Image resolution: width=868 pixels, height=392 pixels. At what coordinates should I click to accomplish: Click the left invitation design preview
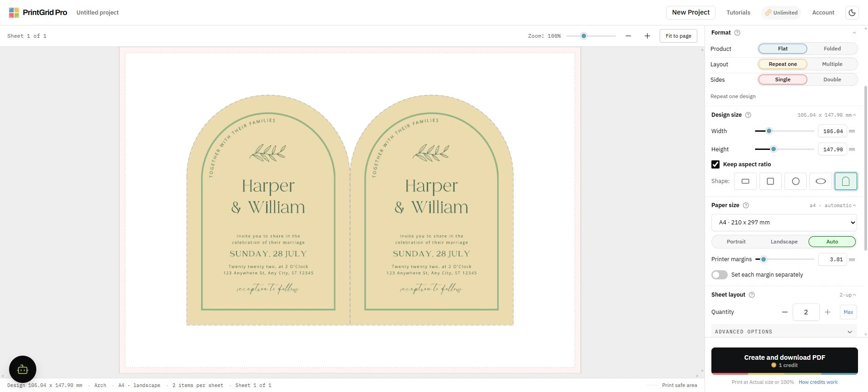pos(268,210)
